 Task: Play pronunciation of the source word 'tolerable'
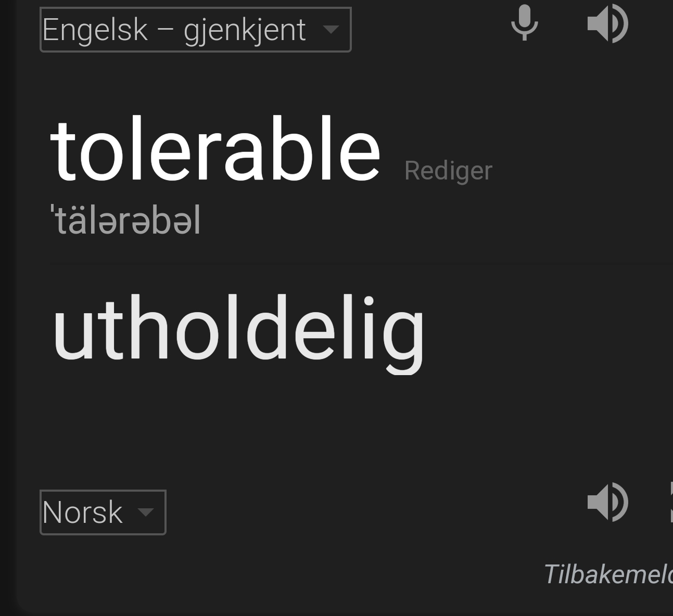[607, 23]
